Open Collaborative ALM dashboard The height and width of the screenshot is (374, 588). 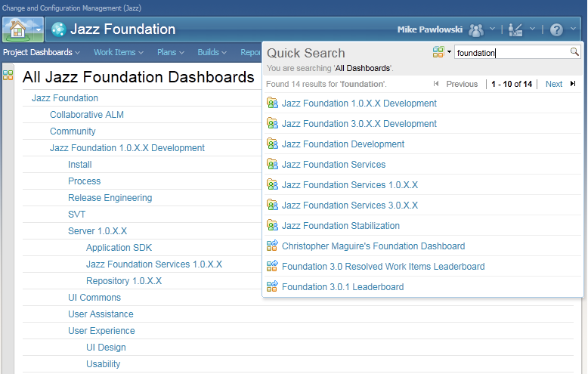click(87, 115)
